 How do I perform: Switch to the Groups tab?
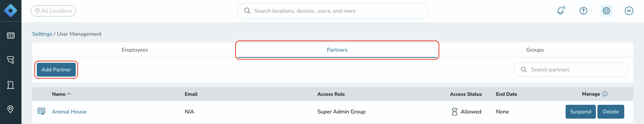point(535,50)
